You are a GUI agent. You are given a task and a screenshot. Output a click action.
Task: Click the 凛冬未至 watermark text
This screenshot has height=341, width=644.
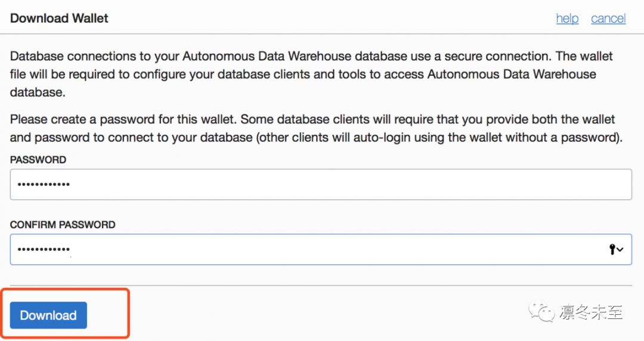click(x=590, y=312)
